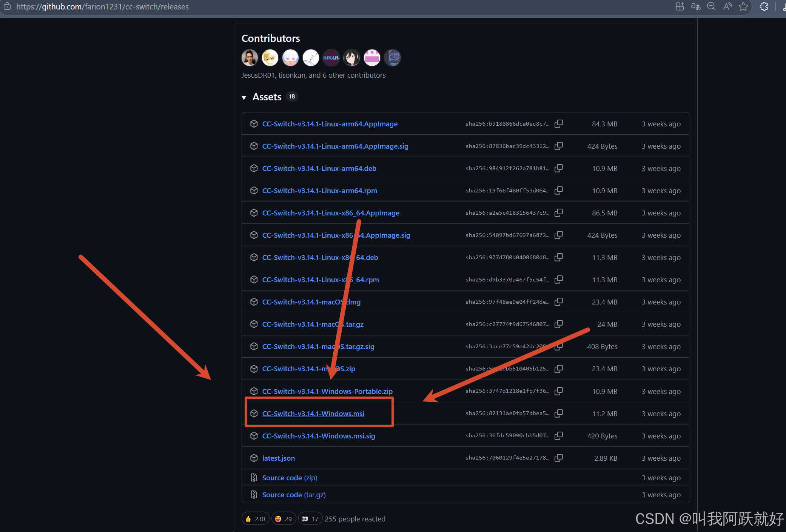Copy sha256 for macOS.tar.gz asset
This screenshot has height=532, width=786.
(x=559, y=324)
